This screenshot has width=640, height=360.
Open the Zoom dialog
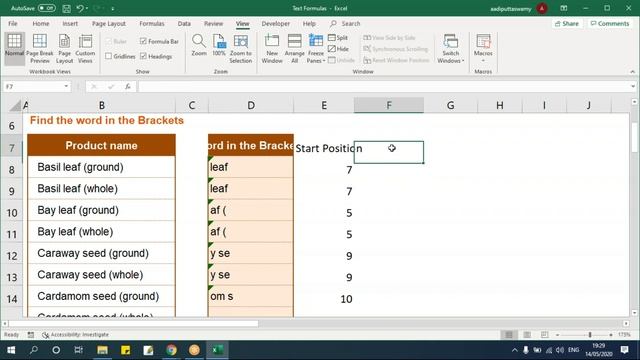point(199,45)
